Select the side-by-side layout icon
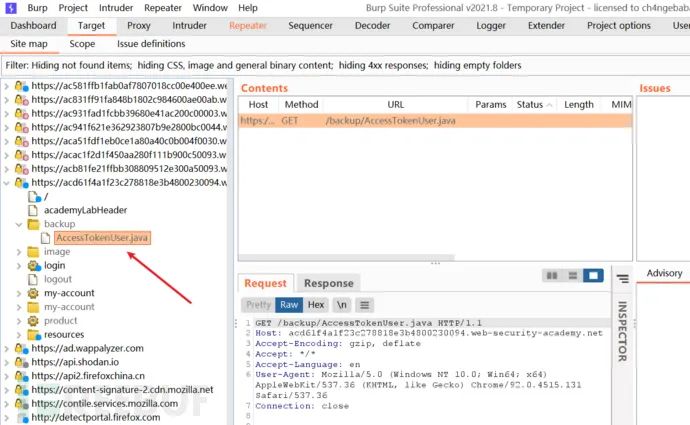This screenshot has height=425, width=690. point(552,275)
